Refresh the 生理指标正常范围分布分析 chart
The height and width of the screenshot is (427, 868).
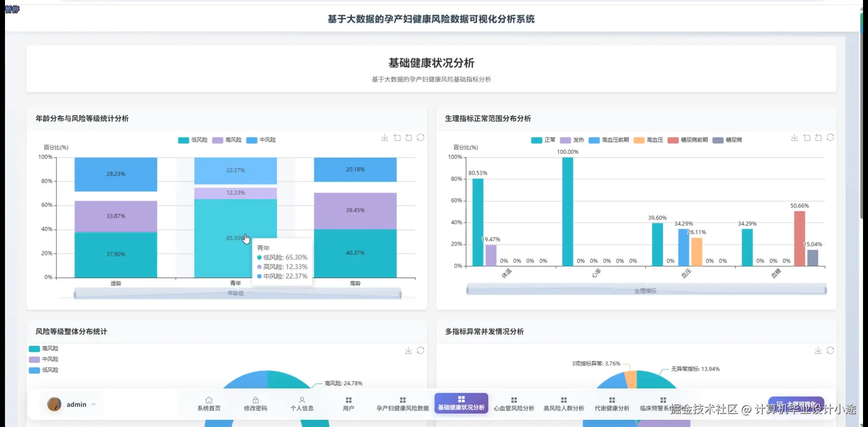point(830,137)
